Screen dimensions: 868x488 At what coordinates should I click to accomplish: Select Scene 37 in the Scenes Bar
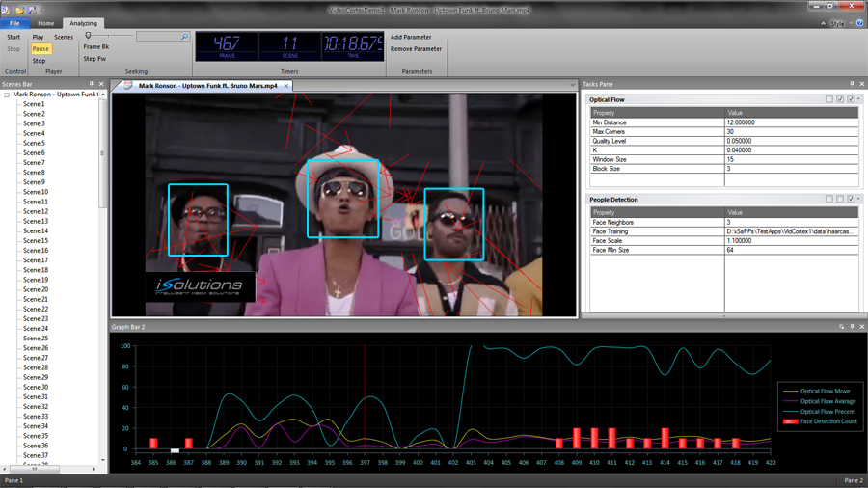tap(36, 455)
